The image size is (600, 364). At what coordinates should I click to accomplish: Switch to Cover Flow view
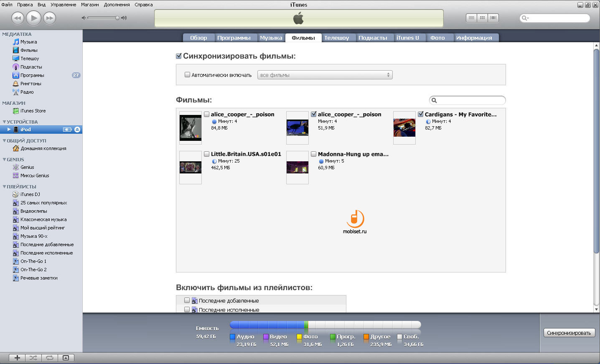pyautogui.click(x=493, y=18)
